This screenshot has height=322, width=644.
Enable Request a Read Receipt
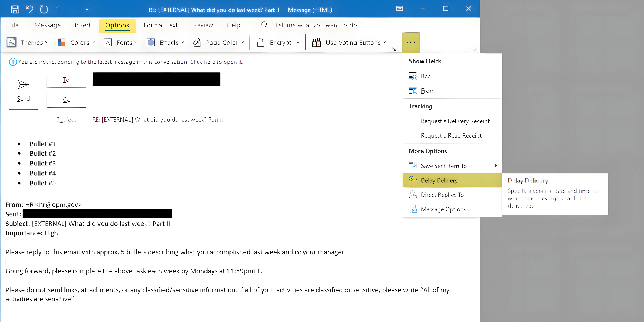451,136
